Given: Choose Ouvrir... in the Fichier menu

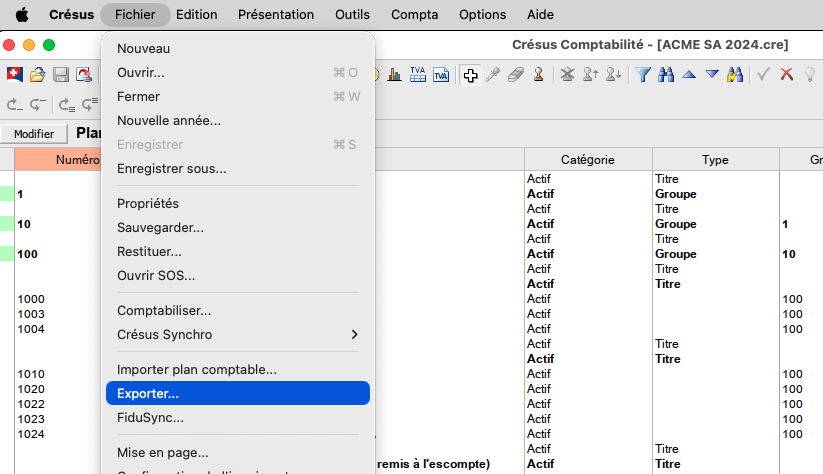Looking at the screenshot, I should pyautogui.click(x=238, y=72).
